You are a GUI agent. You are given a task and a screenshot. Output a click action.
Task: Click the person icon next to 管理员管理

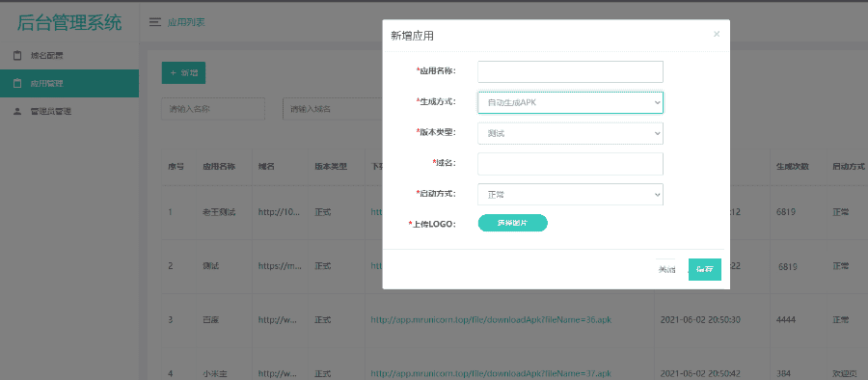click(x=17, y=111)
